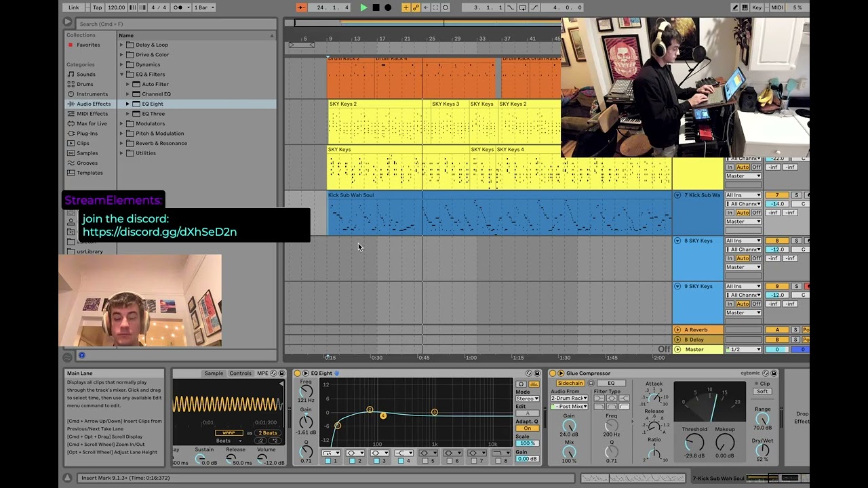The width and height of the screenshot is (868, 488).
Task: Toggle EQ Eight Adaptive Q On button
Action: point(527,428)
